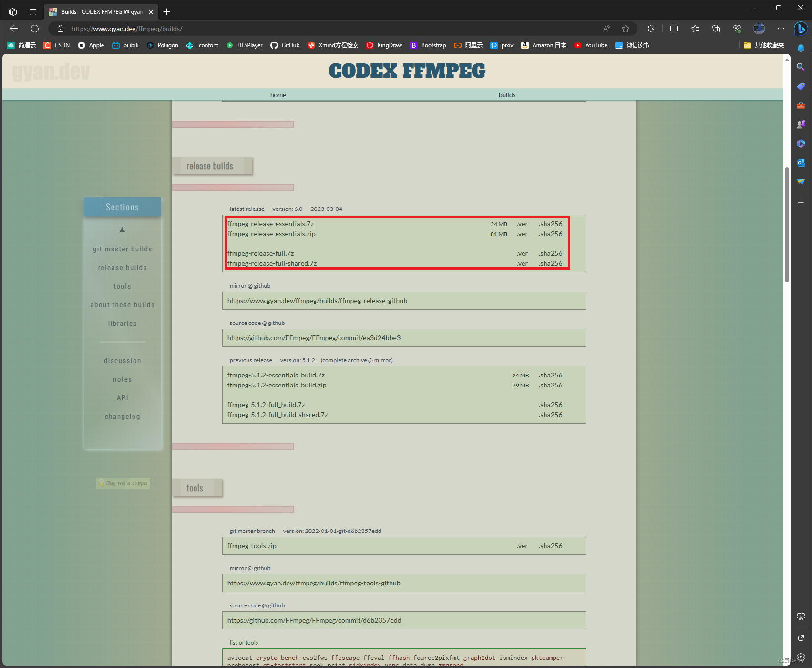Open the API link in Sections
This screenshot has height=668, width=812.
123,398
